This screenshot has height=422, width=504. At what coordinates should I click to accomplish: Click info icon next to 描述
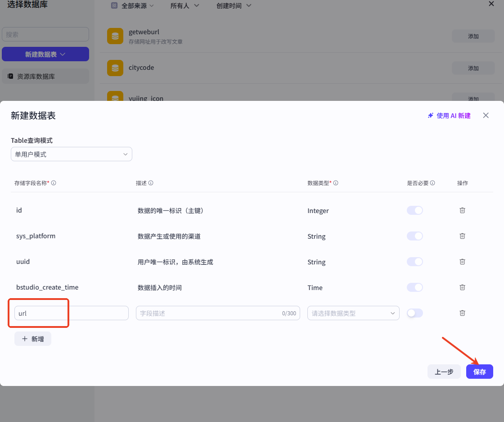151,183
